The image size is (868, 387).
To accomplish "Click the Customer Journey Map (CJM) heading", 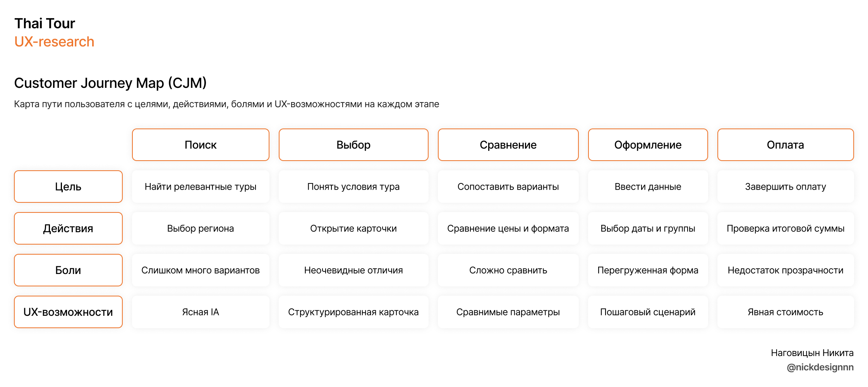I will point(110,83).
